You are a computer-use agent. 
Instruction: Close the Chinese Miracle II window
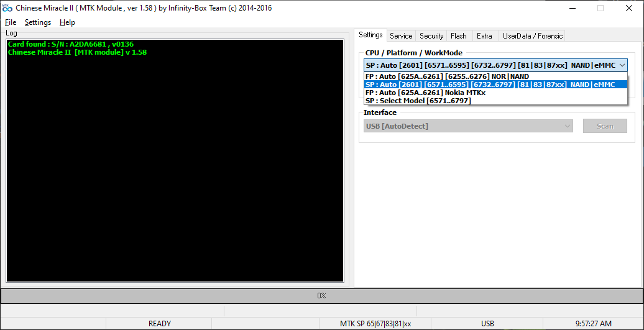629,8
